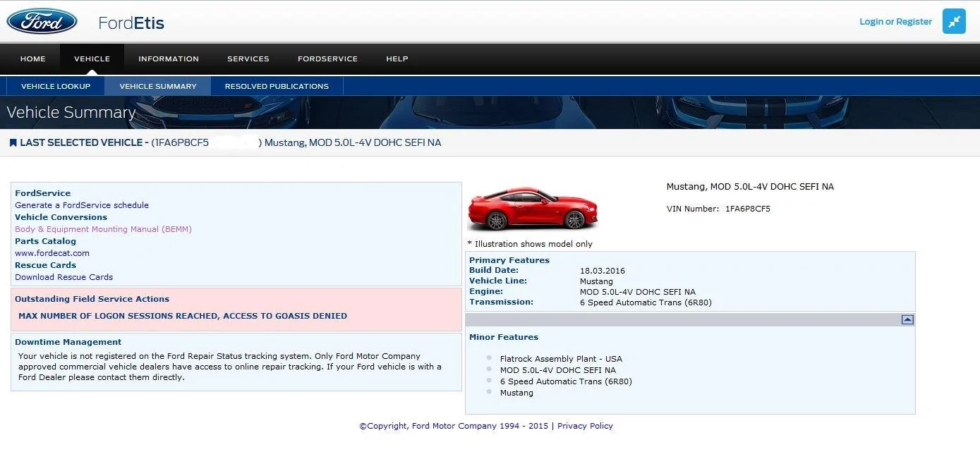Toggle the blue fullscreen collapse icon

pos(954,21)
